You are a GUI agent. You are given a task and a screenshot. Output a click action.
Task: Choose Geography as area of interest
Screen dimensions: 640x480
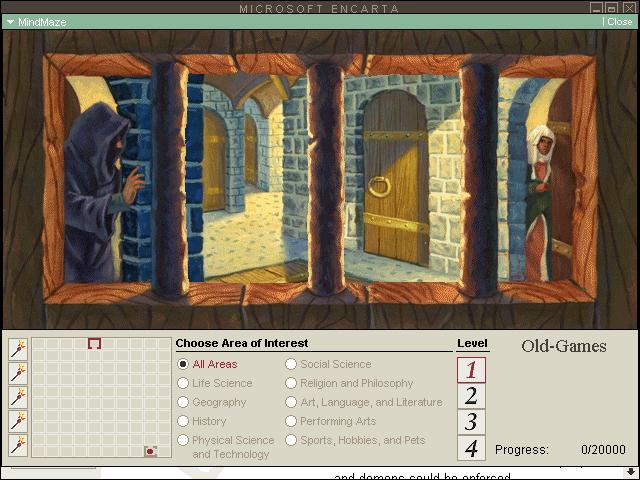tap(183, 403)
